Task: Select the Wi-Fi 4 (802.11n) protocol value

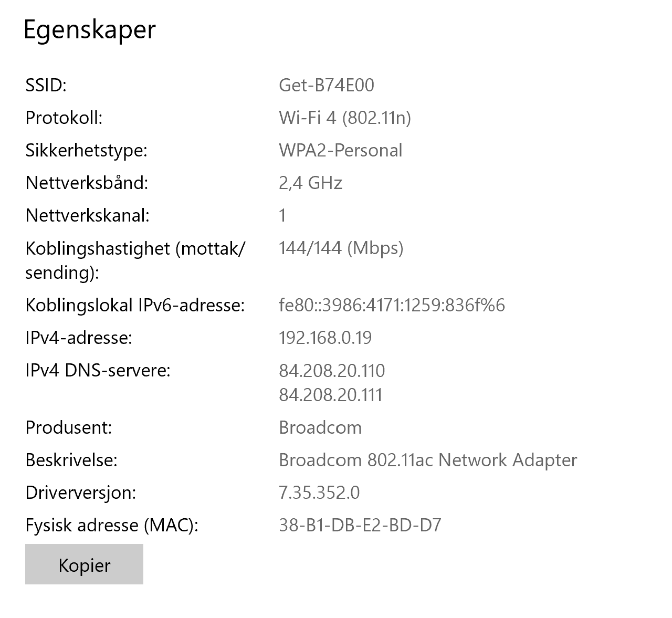Action: coord(344,118)
